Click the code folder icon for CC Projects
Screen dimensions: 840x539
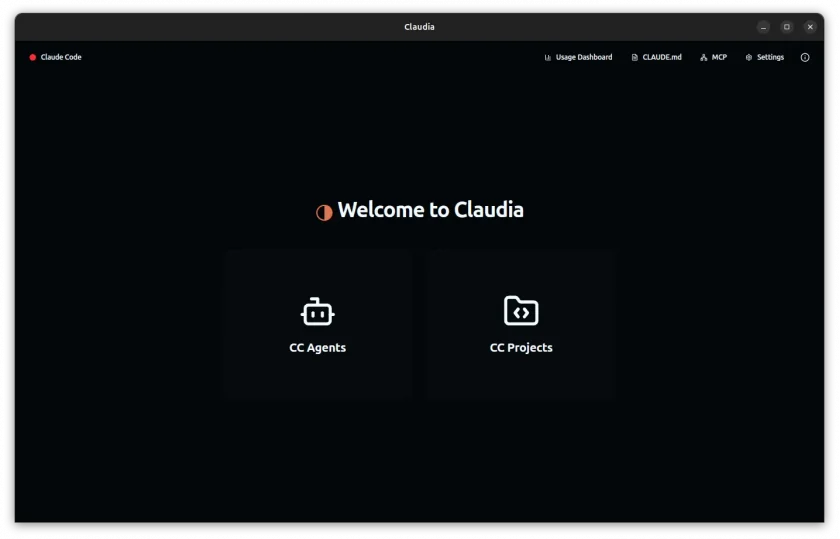(x=521, y=311)
